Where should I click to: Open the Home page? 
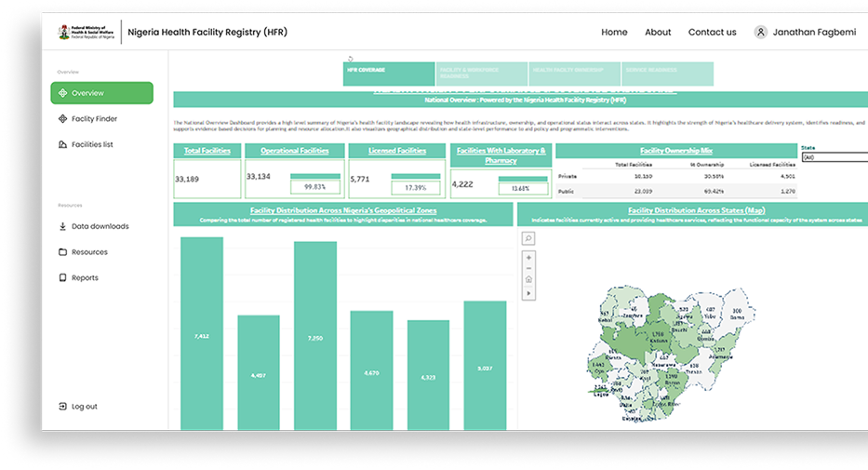click(x=614, y=32)
